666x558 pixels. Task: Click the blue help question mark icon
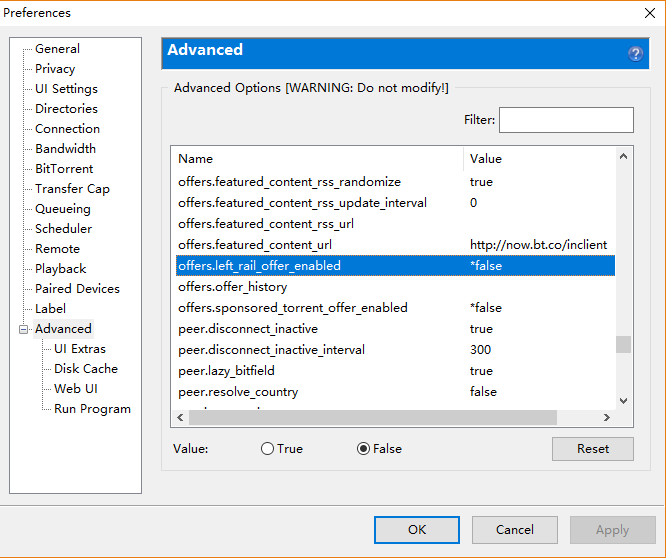pyautogui.click(x=635, y=54)
